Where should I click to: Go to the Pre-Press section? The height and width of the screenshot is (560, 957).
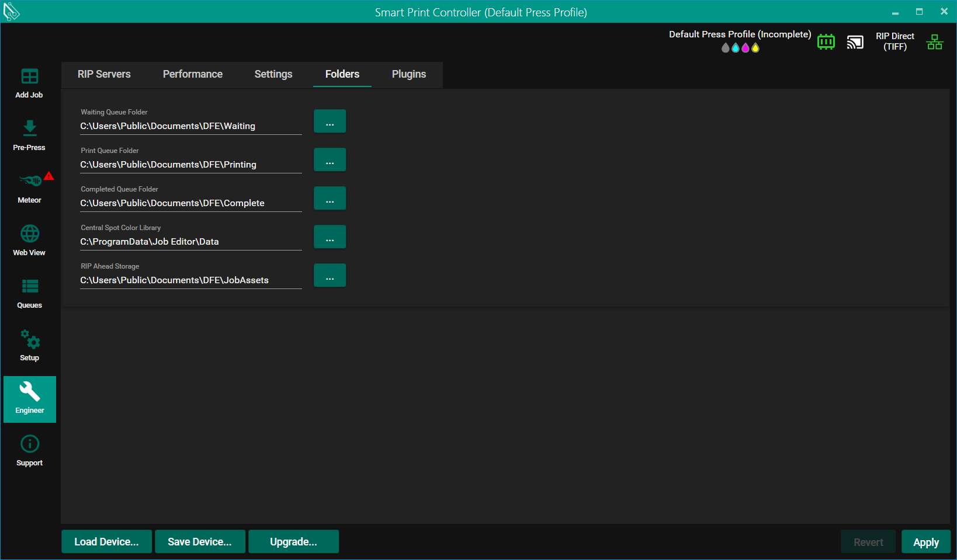click(x=29, y=135)
